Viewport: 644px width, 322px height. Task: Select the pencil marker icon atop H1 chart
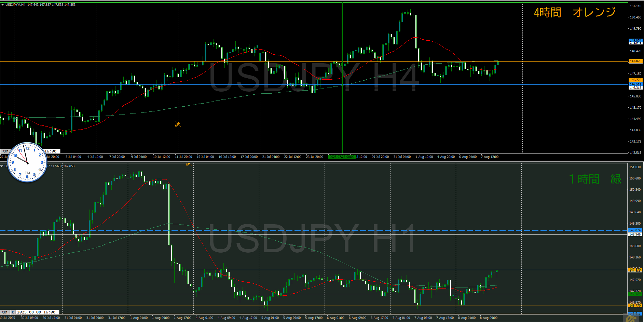click(189, 164)
